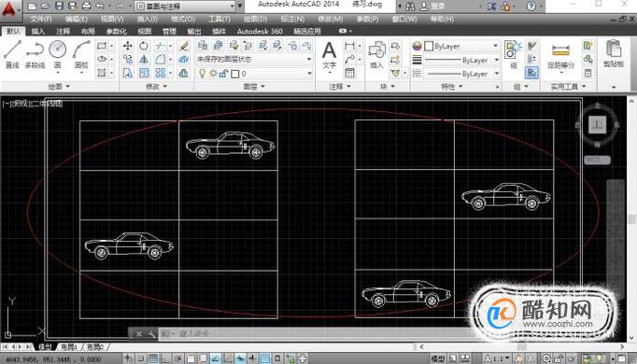The image size is (637, 364).
Task: Toggle Grid Display in status bar
Action: click(153, 358)
